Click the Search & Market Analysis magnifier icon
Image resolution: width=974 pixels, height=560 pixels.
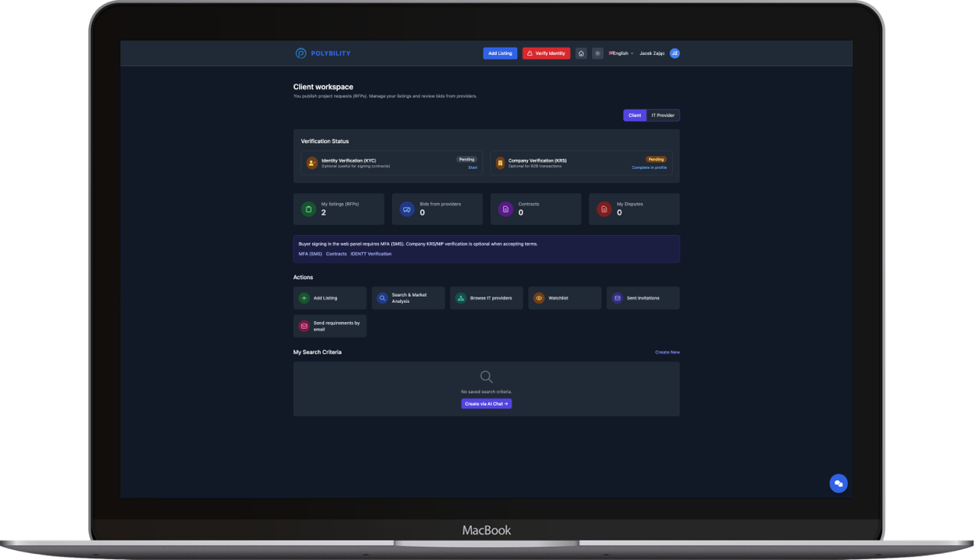coord(383,298)
